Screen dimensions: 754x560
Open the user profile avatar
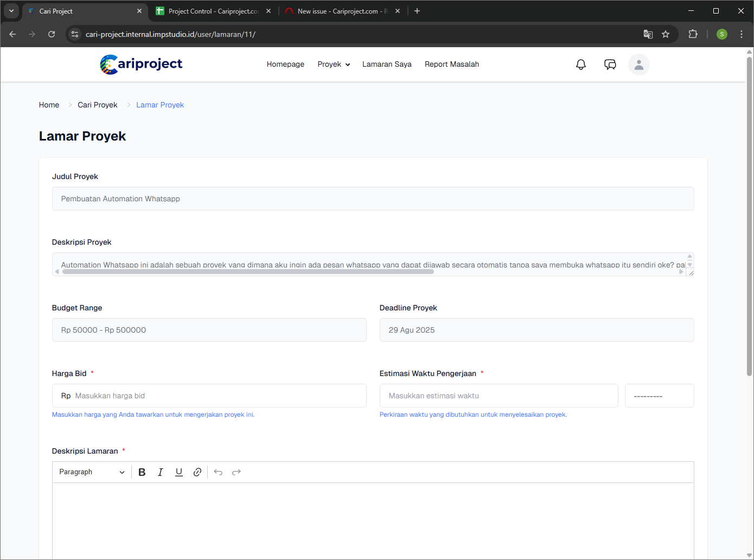pos(638,65)
